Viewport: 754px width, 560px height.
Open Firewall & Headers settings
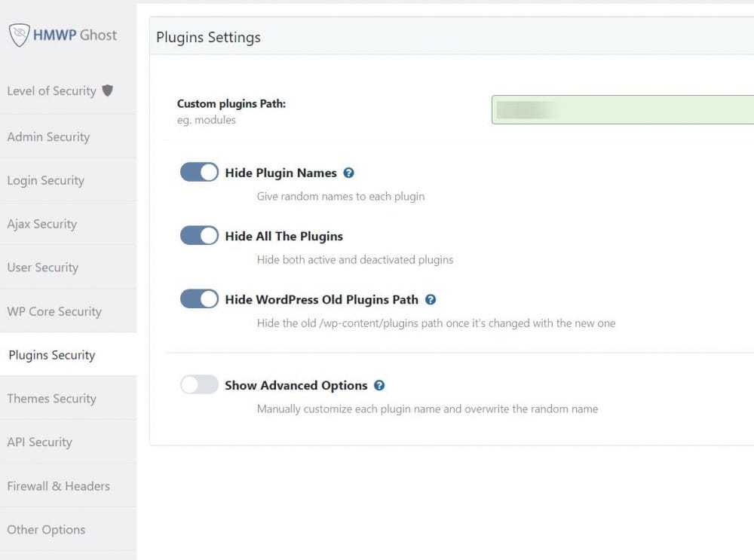point(58,486)
